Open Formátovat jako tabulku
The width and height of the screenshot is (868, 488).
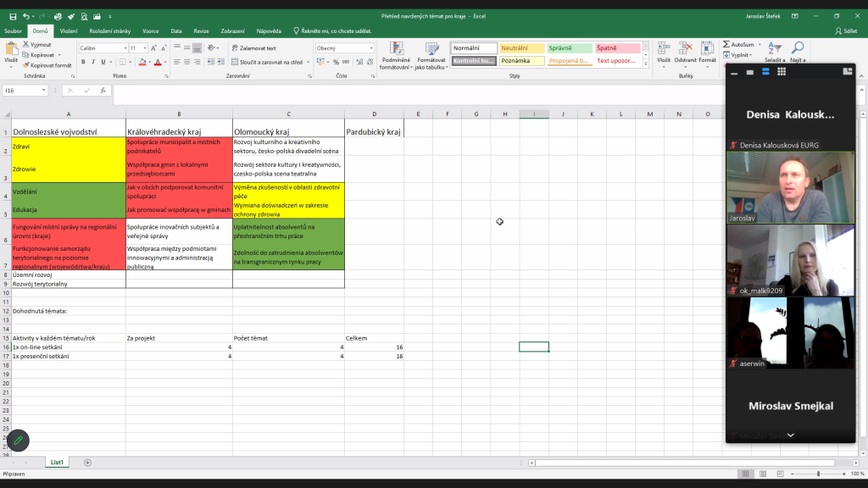point(431,56)
